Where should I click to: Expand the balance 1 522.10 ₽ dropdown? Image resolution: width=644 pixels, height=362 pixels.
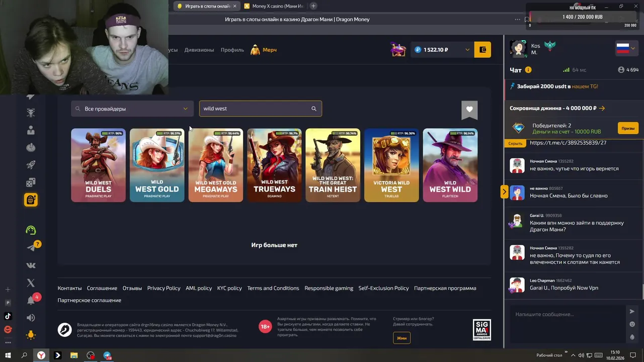[x=467, y=50]
